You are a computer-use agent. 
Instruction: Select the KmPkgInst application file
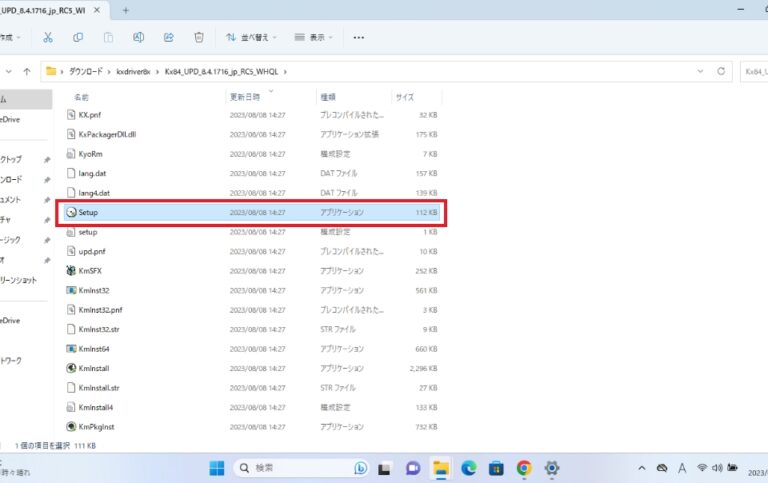pyautogui.click(x=98, y=426)
